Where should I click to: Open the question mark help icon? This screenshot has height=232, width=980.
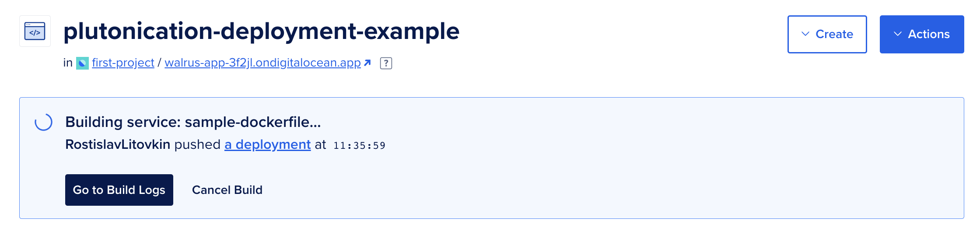(386, 63)
